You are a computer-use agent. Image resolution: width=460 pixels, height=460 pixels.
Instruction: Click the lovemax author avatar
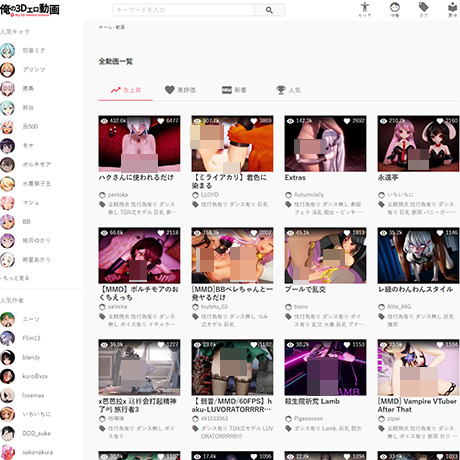7,395
